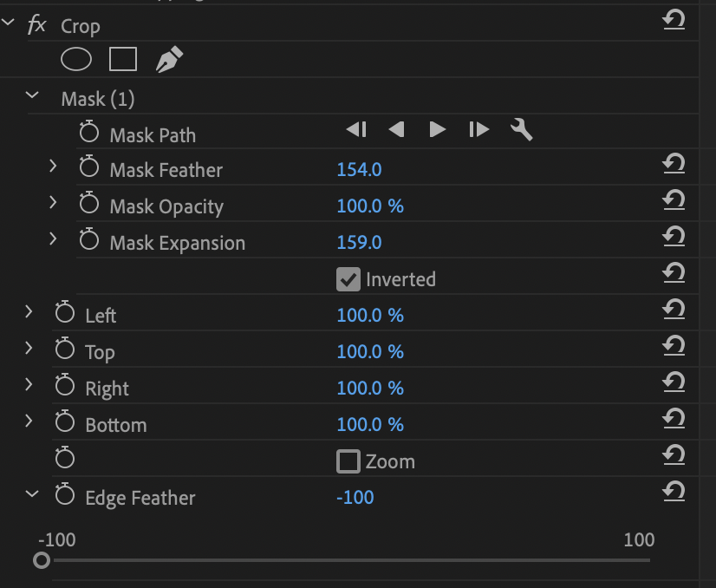This screenshot has width=716, height=588.
Task: Track selected mask backward one frame
Action: coord(356,130)
